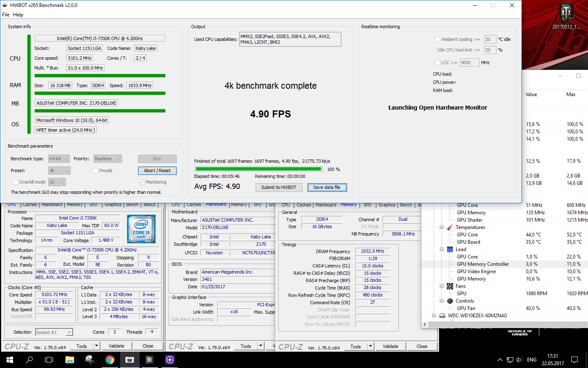Collapse the Fans tree node

click(x=441, y=286)
